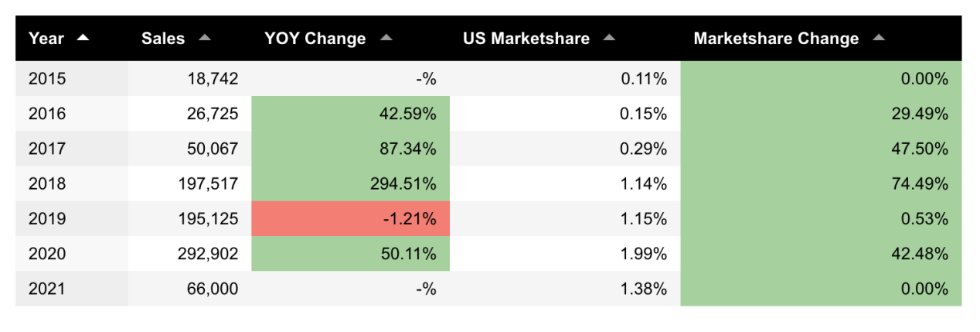
Task: Click the red -1.21% YOY cell
Action: point(350,219)
